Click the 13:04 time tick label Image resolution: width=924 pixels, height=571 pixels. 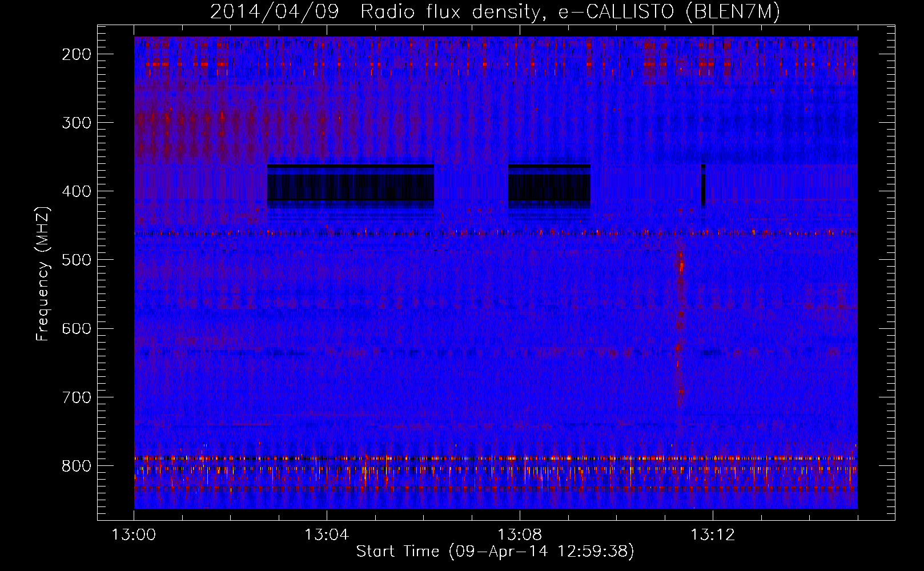coord(327,535)
